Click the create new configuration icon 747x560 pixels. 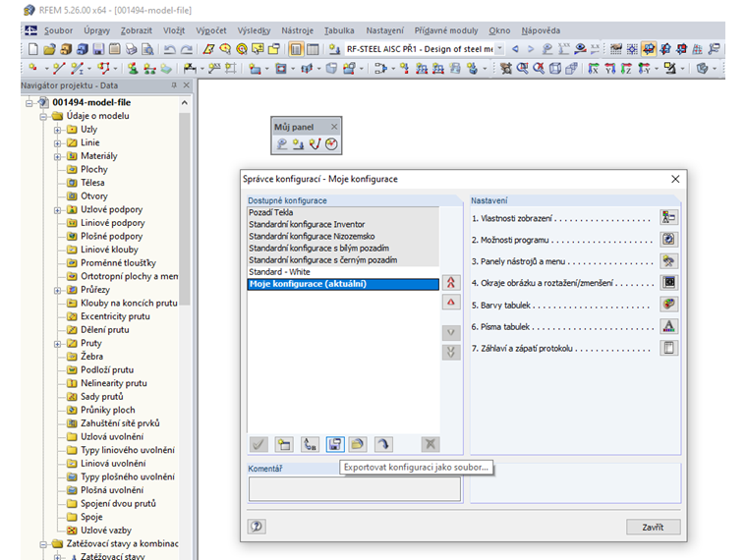(284, 444)
